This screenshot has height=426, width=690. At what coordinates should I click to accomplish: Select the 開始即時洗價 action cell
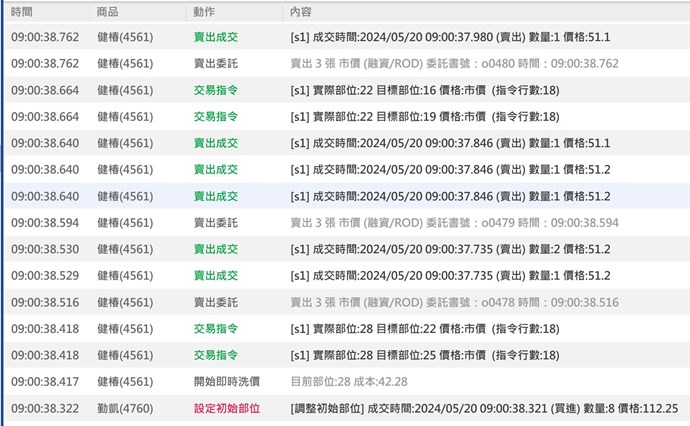[227, 382]
